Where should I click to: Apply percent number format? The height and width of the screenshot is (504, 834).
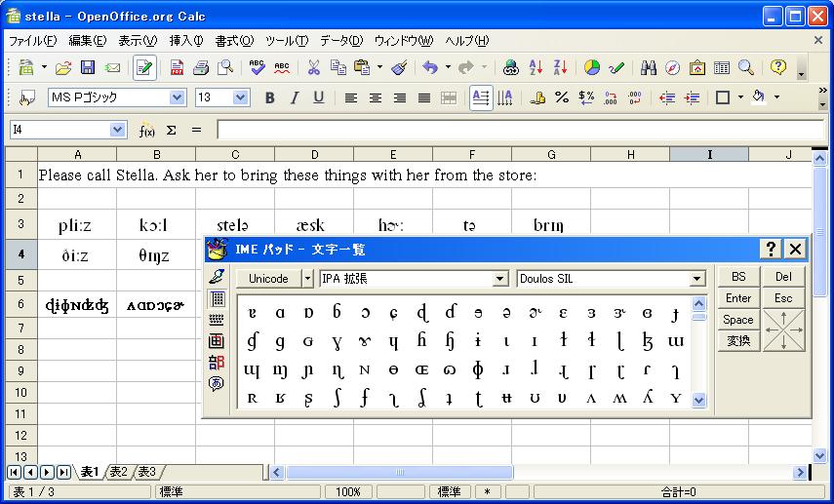click(x=562, y=97)
